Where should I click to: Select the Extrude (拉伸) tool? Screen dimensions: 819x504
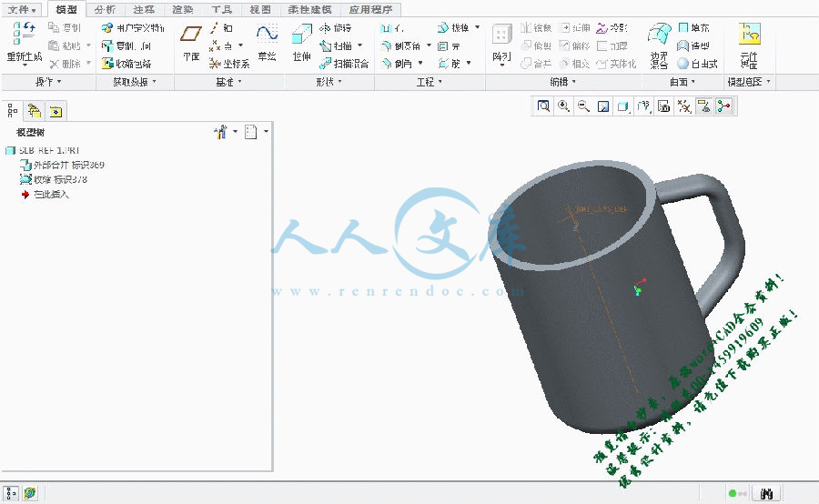(x=301, y=44)
